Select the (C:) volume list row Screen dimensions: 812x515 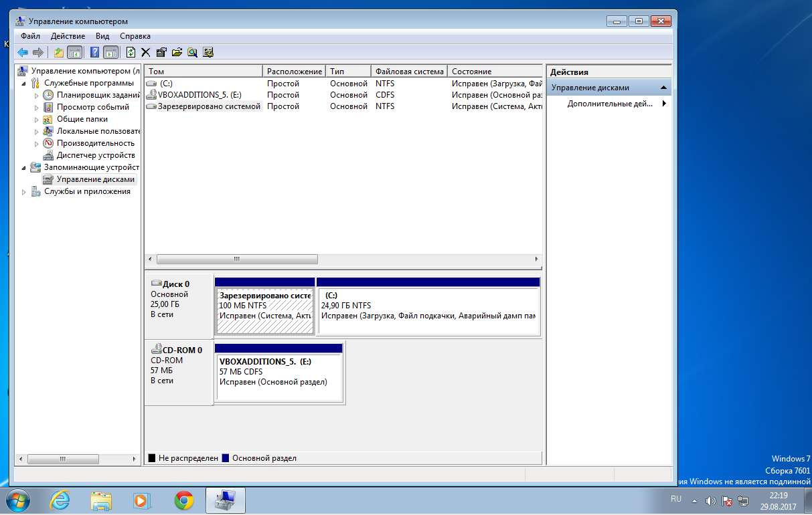click(x=343, y=84)
